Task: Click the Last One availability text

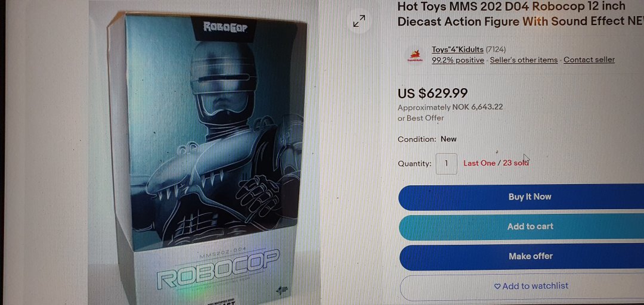Action: tap(479, 163)
